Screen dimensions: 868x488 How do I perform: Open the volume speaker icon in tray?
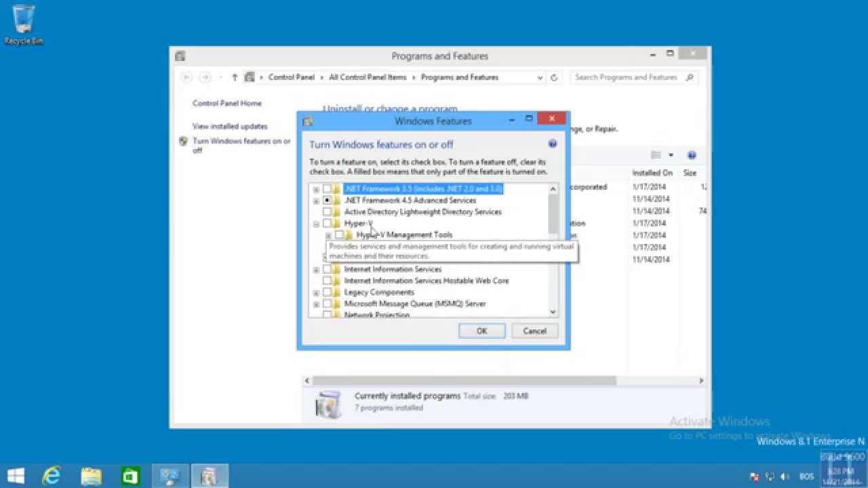click(x=785, y=476)
